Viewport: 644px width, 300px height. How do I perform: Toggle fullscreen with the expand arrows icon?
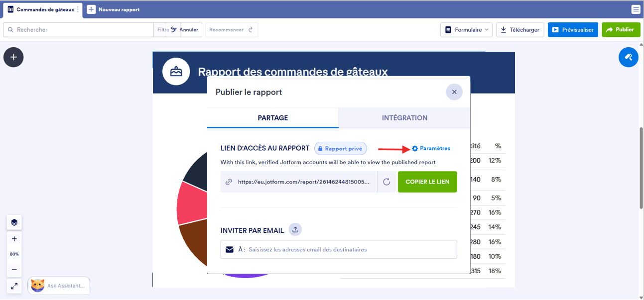pos(14,286)
